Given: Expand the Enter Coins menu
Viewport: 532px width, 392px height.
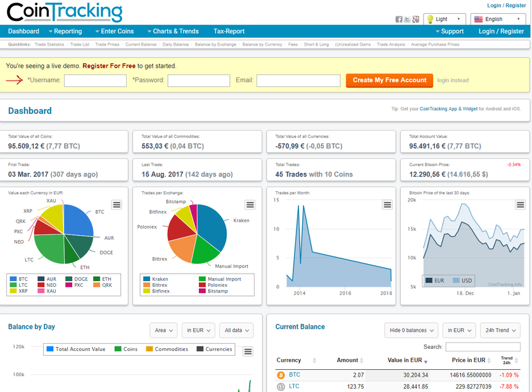Looking at the screenshot, I should click(115, 31).
